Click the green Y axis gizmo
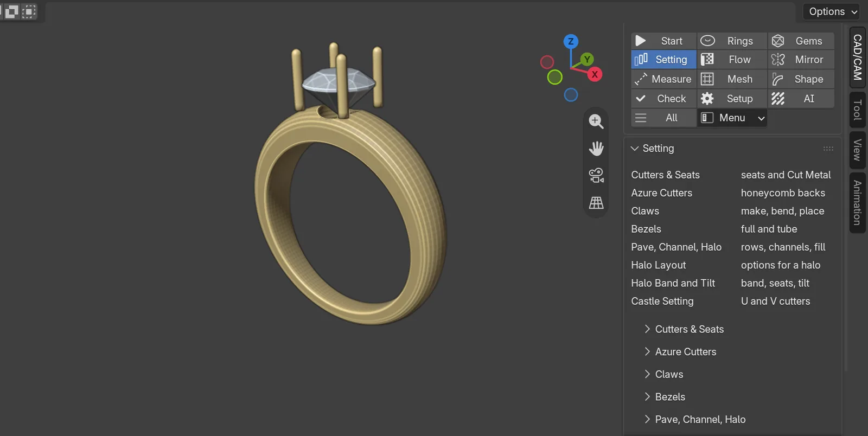The height and width of the screenshot is (436, 868). (x=587, y=60)
